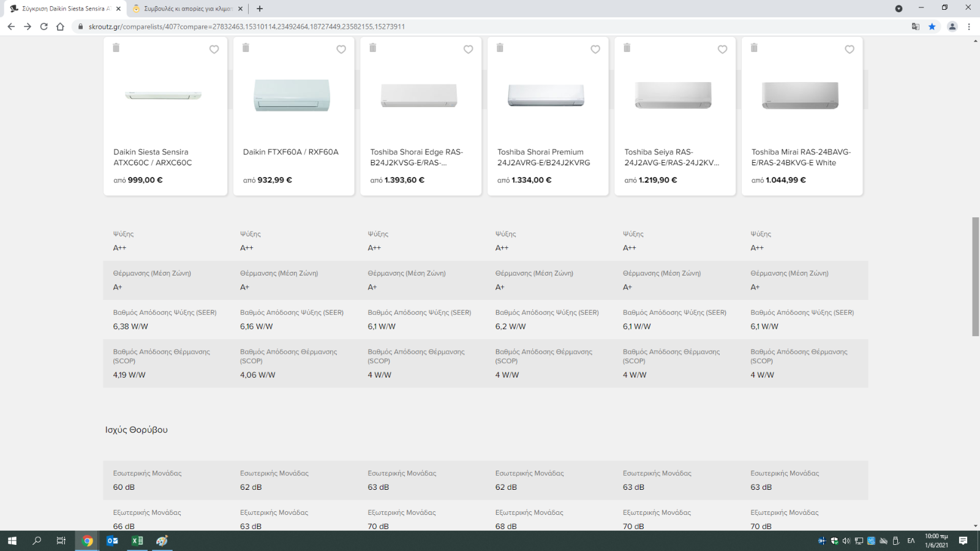Open Outlook from the taskbar
The image size is (980, 551).
(x=112, y=541)
